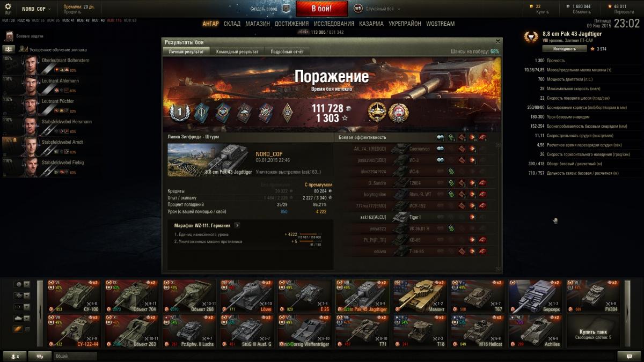Open the ИССЛЕДОВАНИЯ menu

click(x=334, y=24)
